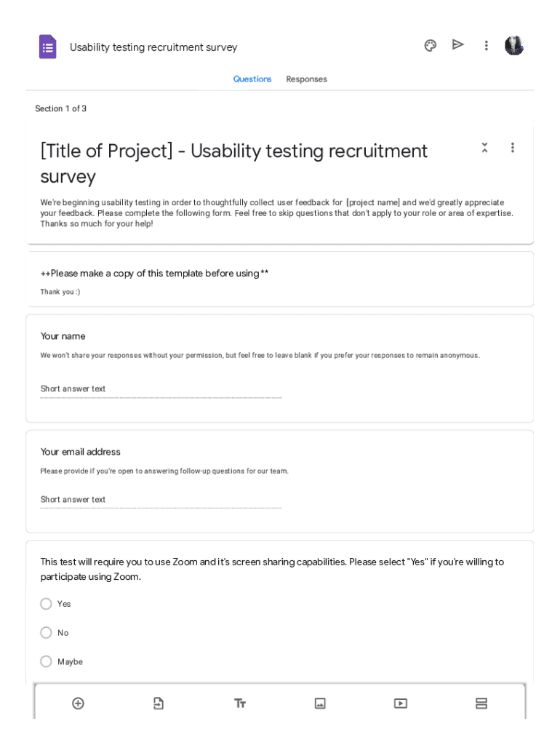Open section title three-dot options menu
This screenshot has height=745, width=560.
pos(513,148)
